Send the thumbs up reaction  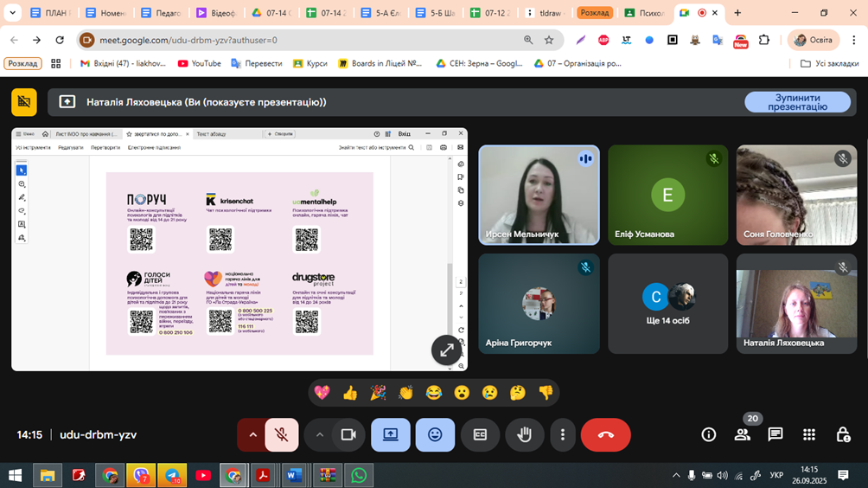click(350, 393)
